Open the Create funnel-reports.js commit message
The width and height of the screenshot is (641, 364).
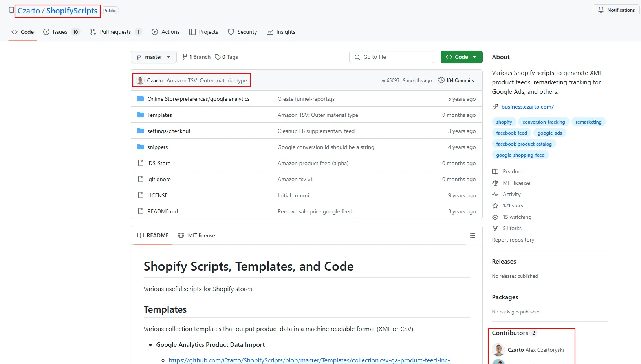tap(306, 99)
